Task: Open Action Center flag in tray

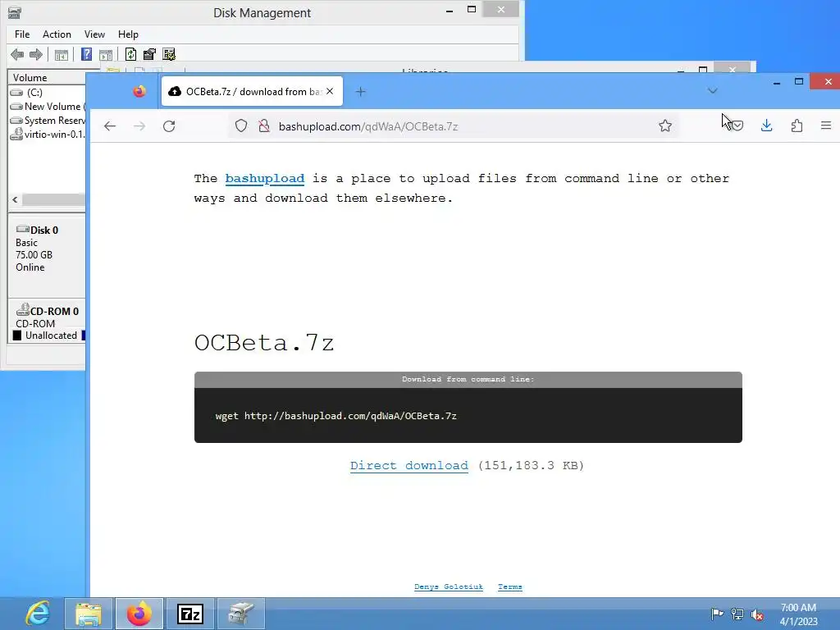Action: 717,614
